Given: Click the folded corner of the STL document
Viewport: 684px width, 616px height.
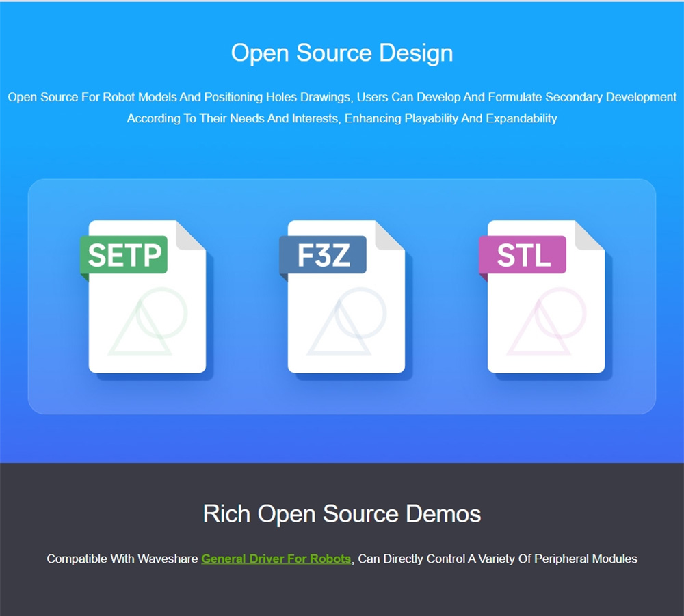Looking at the screenshot, I should coord(591,235).
